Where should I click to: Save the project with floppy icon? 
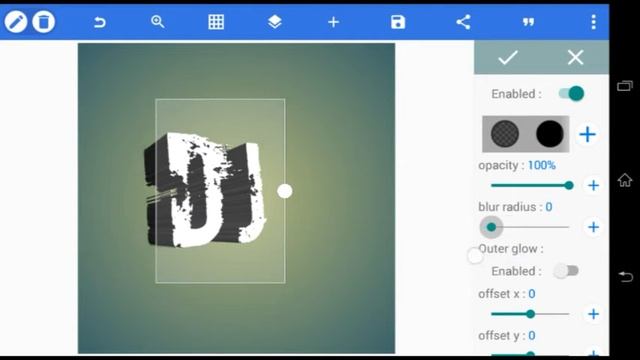tap(398, 22)
